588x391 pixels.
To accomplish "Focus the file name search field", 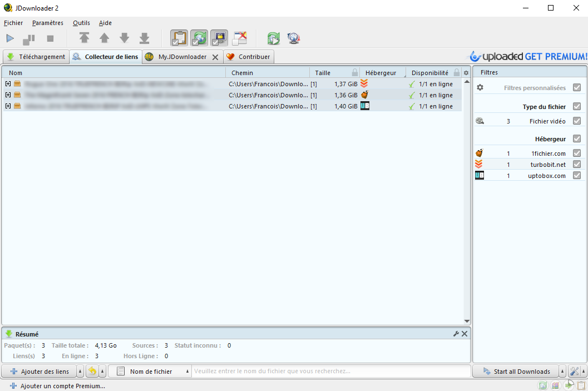I will point(332,371).
